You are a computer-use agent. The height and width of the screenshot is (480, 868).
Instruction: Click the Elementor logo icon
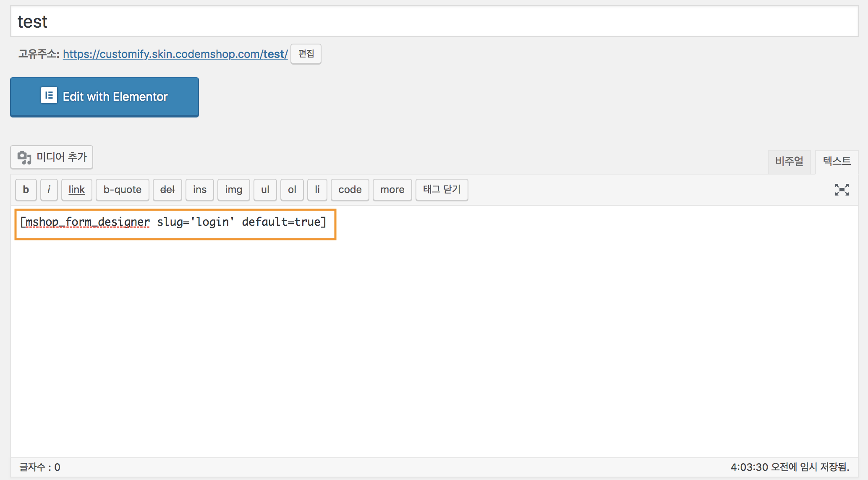pyautogui.click(x=49, y=96)
